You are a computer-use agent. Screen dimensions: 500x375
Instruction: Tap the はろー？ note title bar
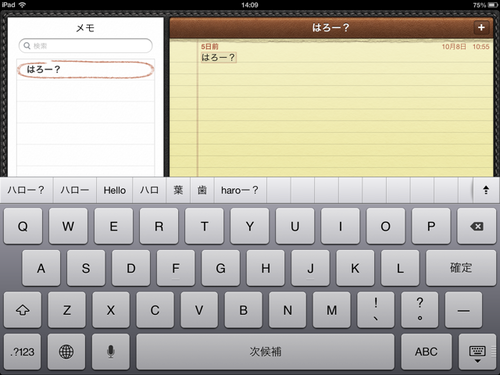pyautogui.click(x=331, y=28)
